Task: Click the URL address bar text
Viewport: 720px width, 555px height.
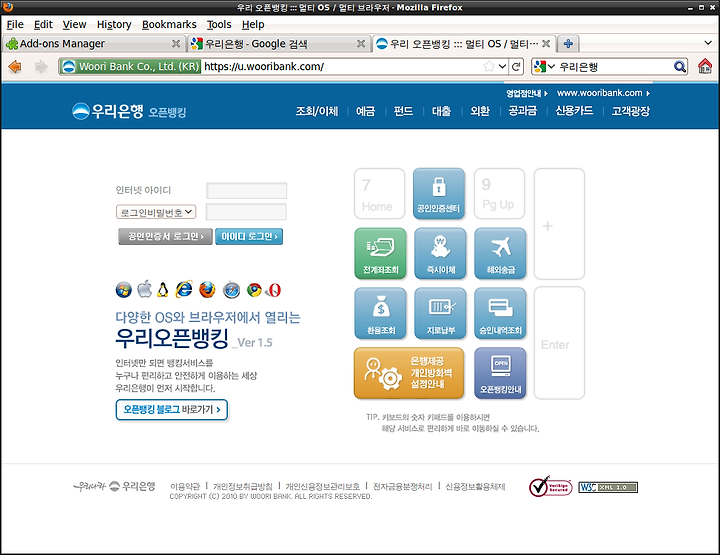Action: point(264,67)
